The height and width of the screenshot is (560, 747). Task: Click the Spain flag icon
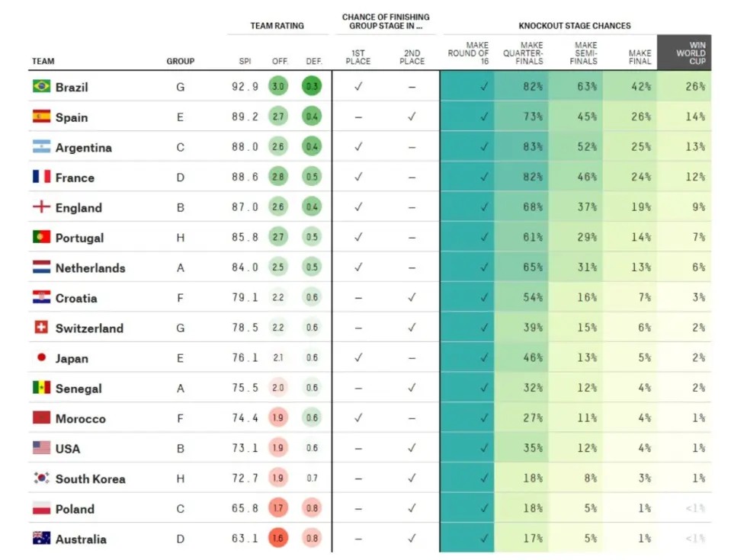[41, 117]
